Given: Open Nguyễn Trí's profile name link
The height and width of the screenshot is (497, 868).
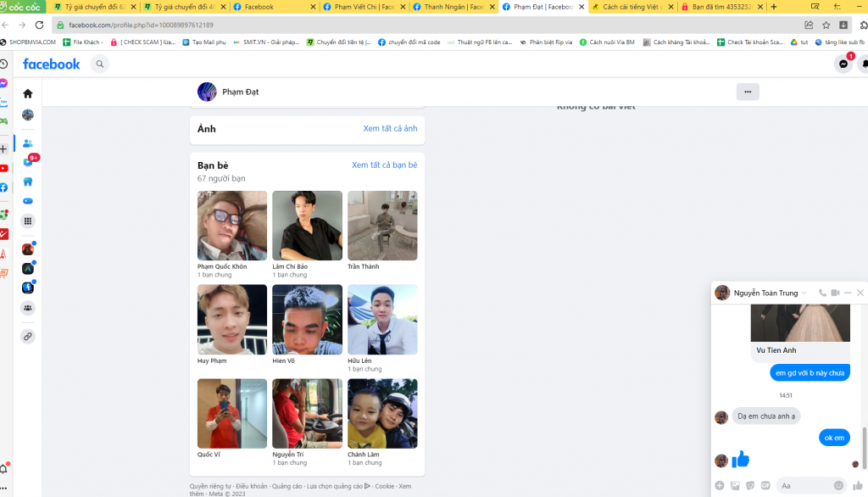Looking at the screenshot, I should point(288,455).
